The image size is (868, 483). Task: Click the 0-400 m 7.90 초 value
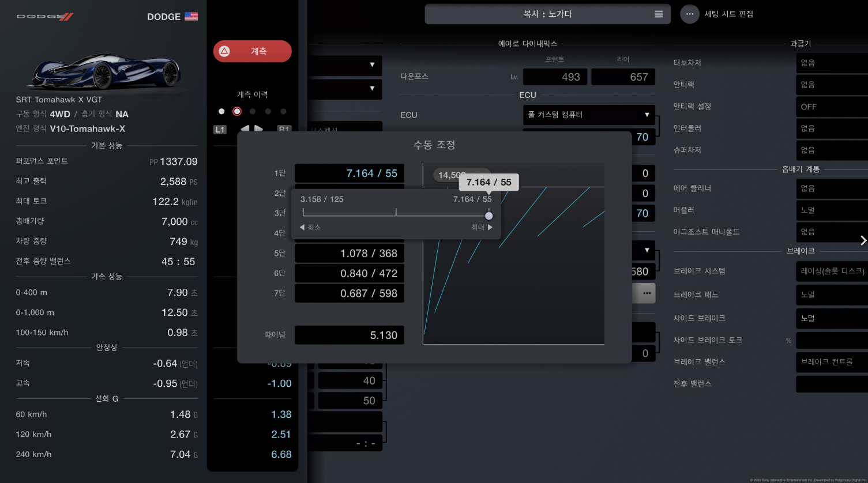click(x=182, y=293)
